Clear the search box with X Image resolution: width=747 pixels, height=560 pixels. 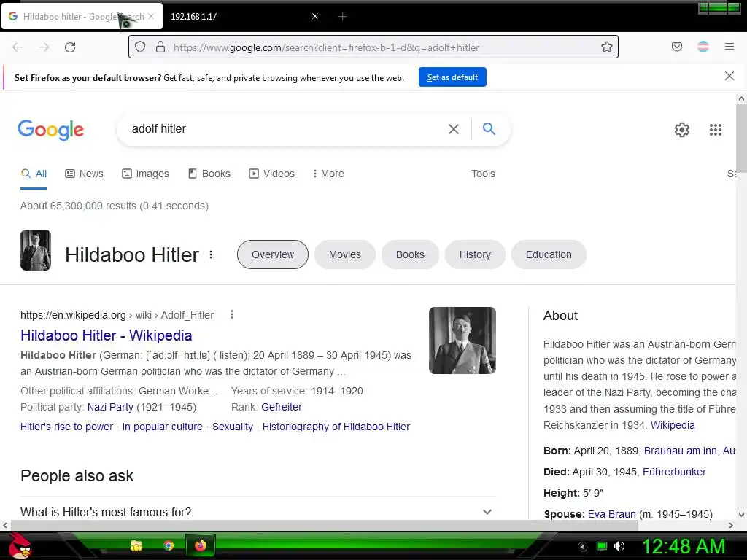[454, 129]
